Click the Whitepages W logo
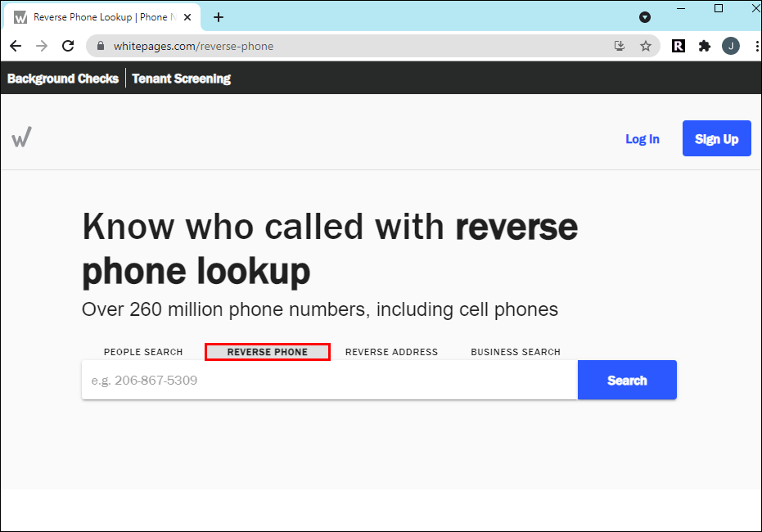The image size is (762, 532). pyautogui.click(x=22, y=137)
